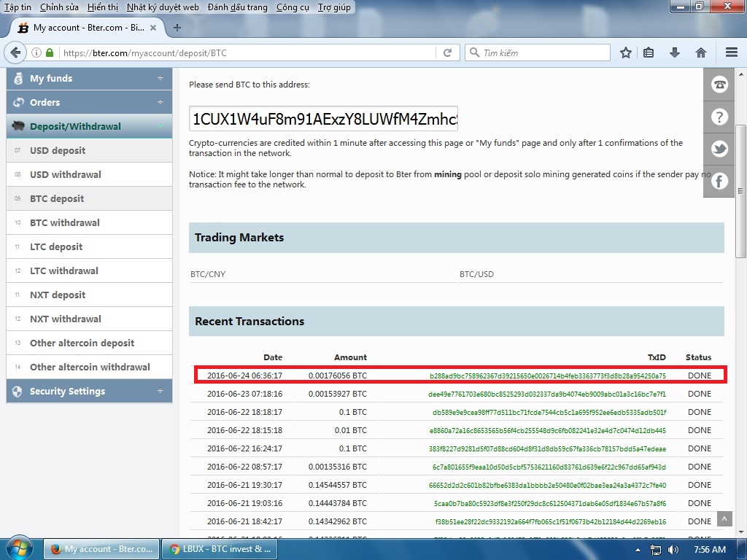Open the Công cụ menu
This screenshot has height=560, width=747.
pyautogui.click(x=293, y=7)
